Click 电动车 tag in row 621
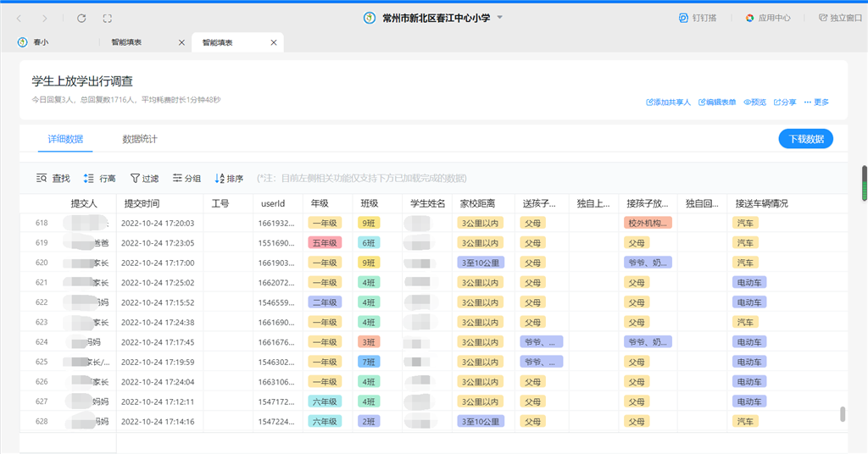 click(x=749, y=283)
